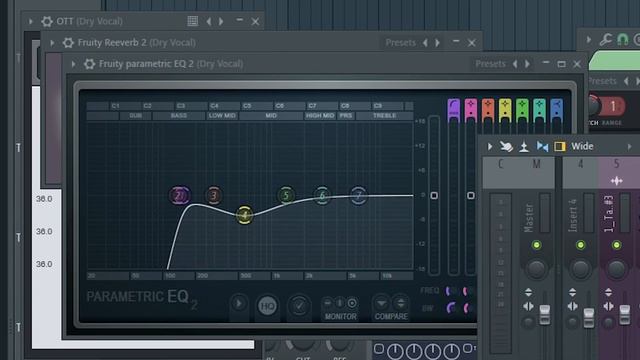Go to previous preset in Fruity Reeverb 2

[425, 42]
